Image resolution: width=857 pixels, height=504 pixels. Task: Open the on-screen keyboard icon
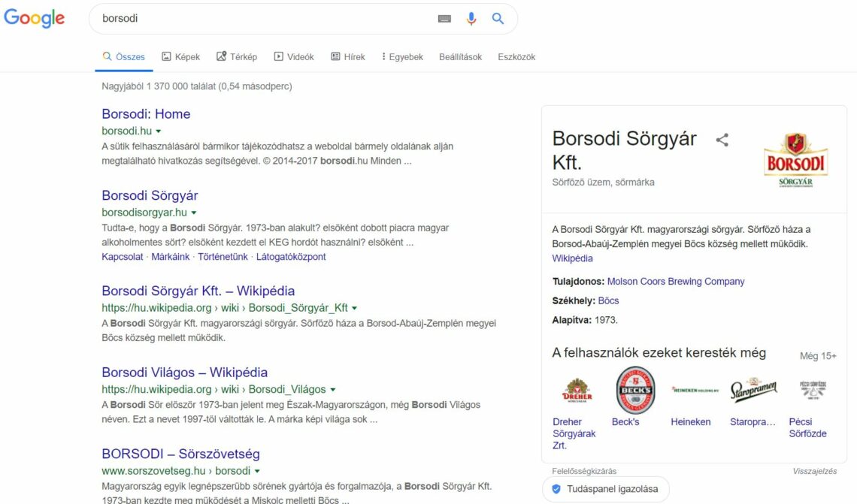pyautogui.click(x=444, y=19)
